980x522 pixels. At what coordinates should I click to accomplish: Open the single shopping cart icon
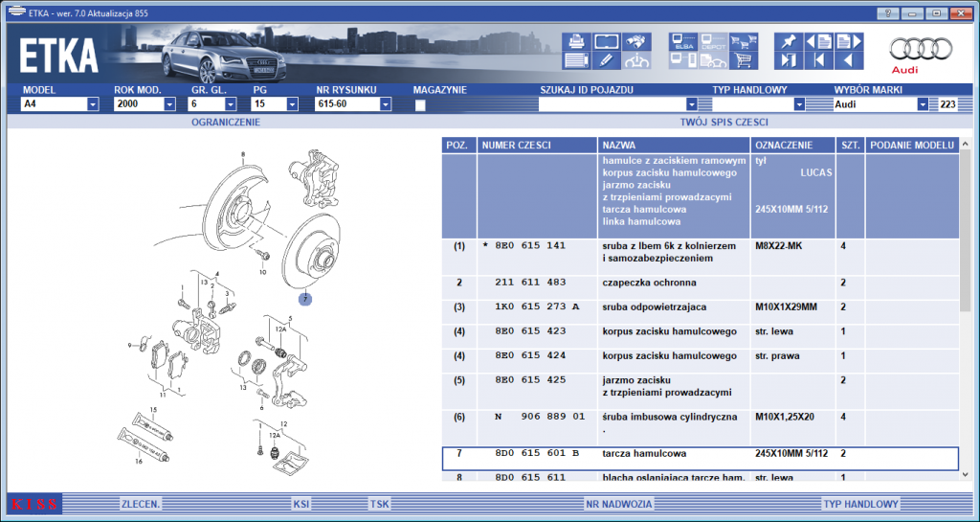[x=743, y=60]
